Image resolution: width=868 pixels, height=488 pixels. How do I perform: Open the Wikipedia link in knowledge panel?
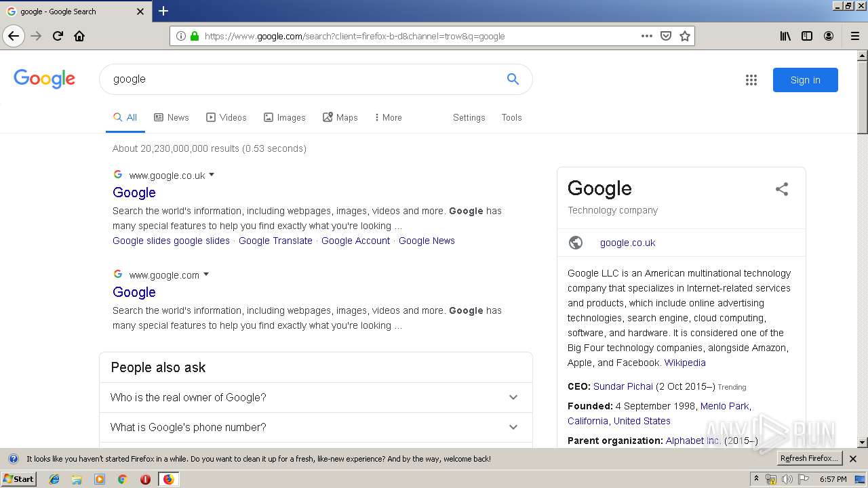pos(685,363)
